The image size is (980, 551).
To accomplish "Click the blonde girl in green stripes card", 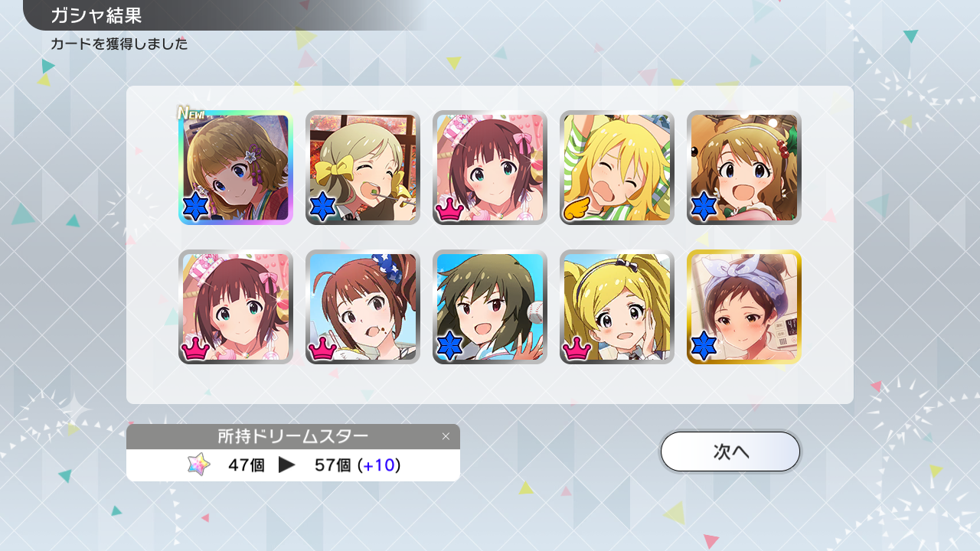I will pos(617,168).
